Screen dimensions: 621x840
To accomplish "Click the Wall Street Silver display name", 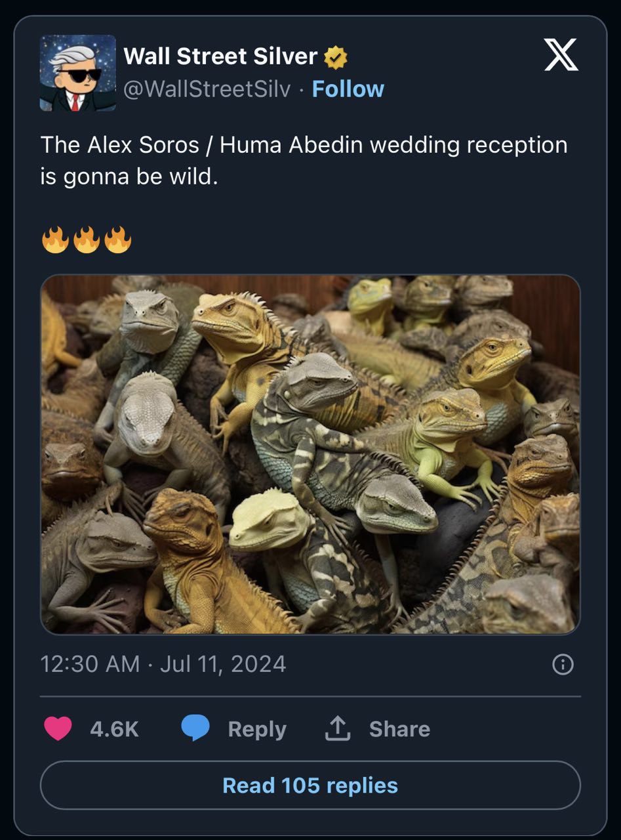I will click(x=220, y=56).
